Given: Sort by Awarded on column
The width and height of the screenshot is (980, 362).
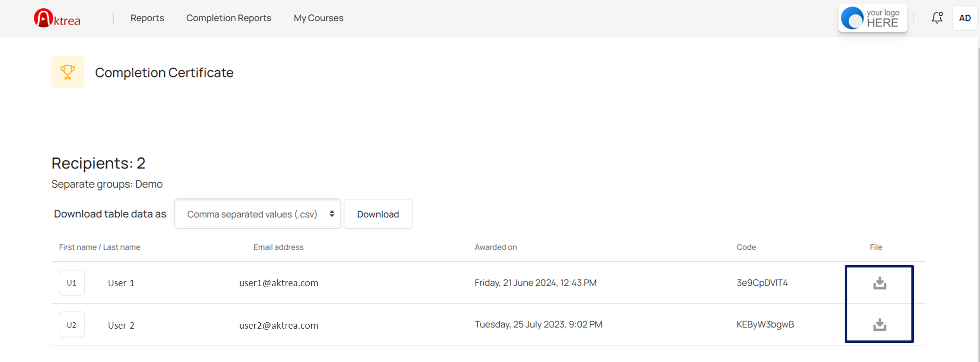Looking at the screenshot, I should [x=495, y=247].
